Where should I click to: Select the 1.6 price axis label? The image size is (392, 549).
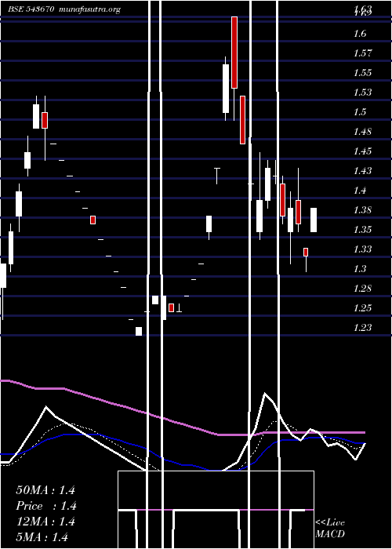point(361,34)
